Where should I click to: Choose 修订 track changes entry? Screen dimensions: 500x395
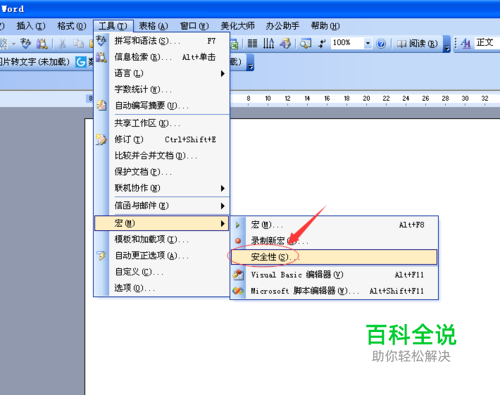tap(162, 139)
